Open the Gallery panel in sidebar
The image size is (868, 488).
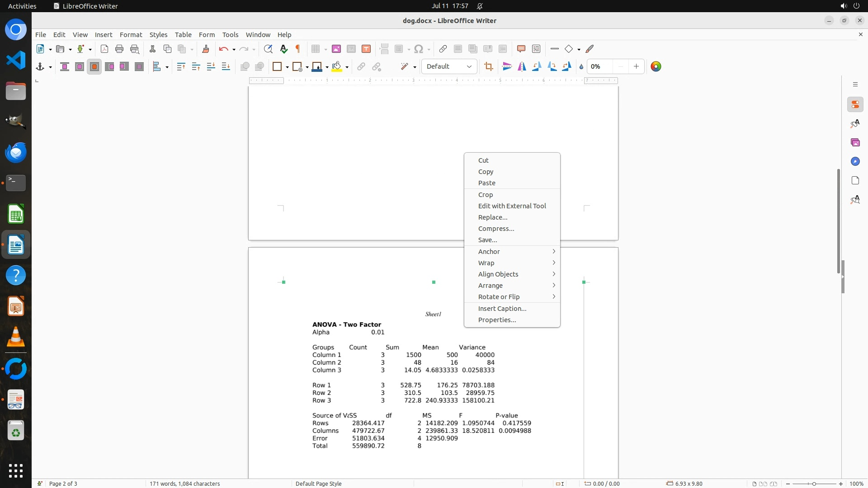point(855,142)
